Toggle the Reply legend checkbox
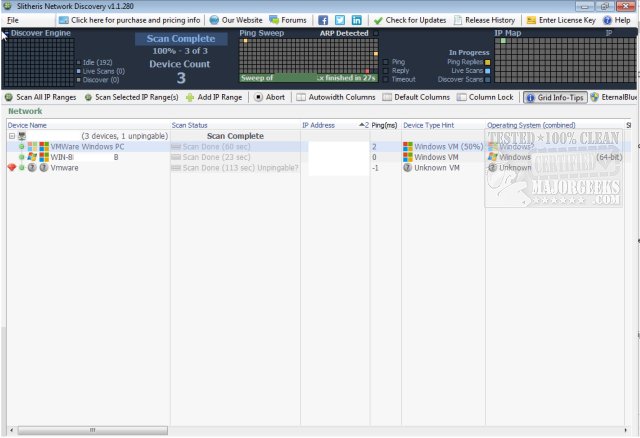The image size is (640, 438). [385, 71]
